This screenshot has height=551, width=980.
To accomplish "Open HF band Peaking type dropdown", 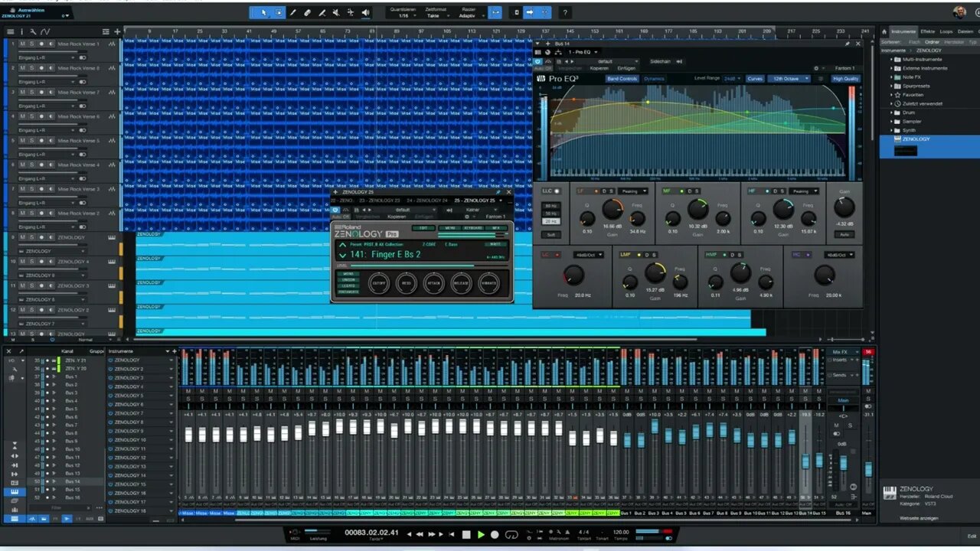I will tap(805, 191).
